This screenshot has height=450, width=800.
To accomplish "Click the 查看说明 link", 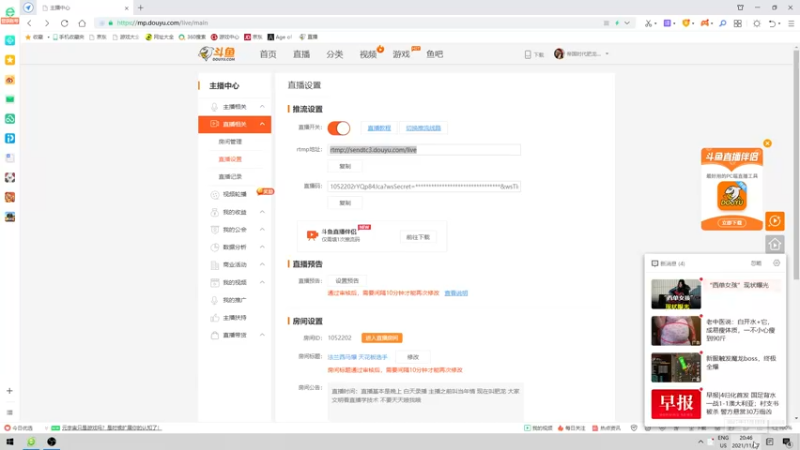I will [x=456, y=293].
